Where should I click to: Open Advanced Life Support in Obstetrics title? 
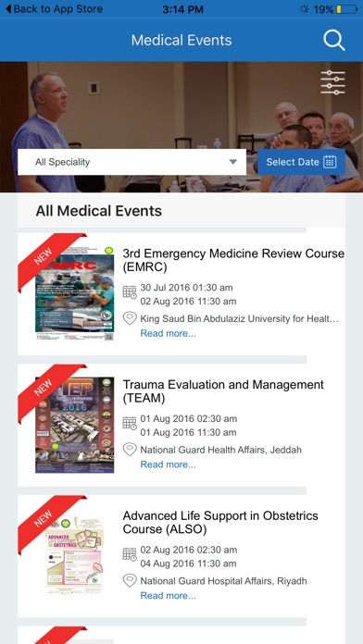pos(220,523)
